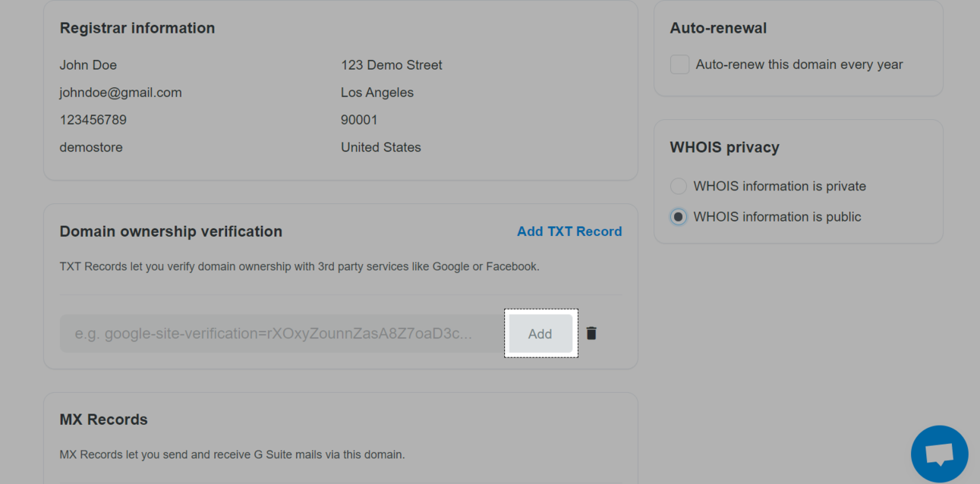Click the demostore text

click(91, 147)
